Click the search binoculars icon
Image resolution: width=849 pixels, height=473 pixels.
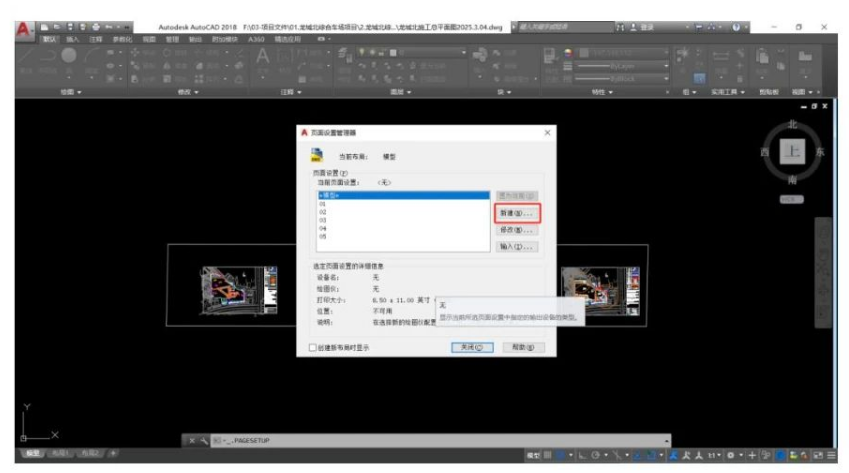[621, 27]
